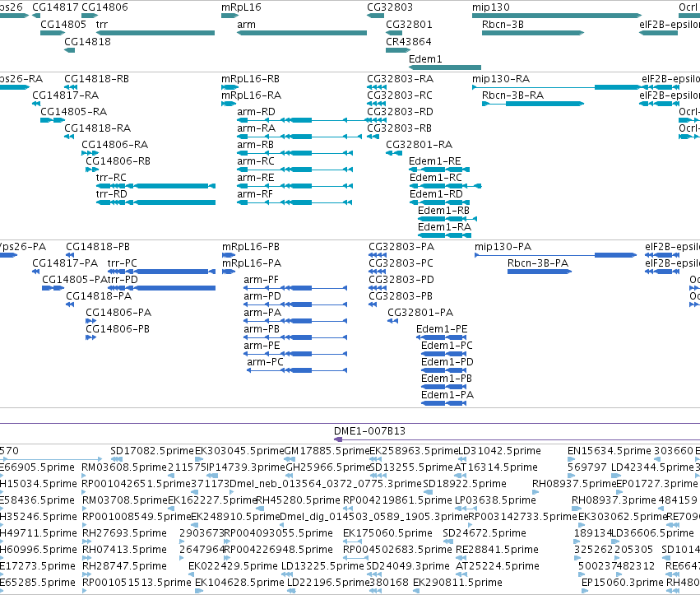Click the 'arm-PF' protein label
This screenshot has height=595, width=700.
point(261,280)
